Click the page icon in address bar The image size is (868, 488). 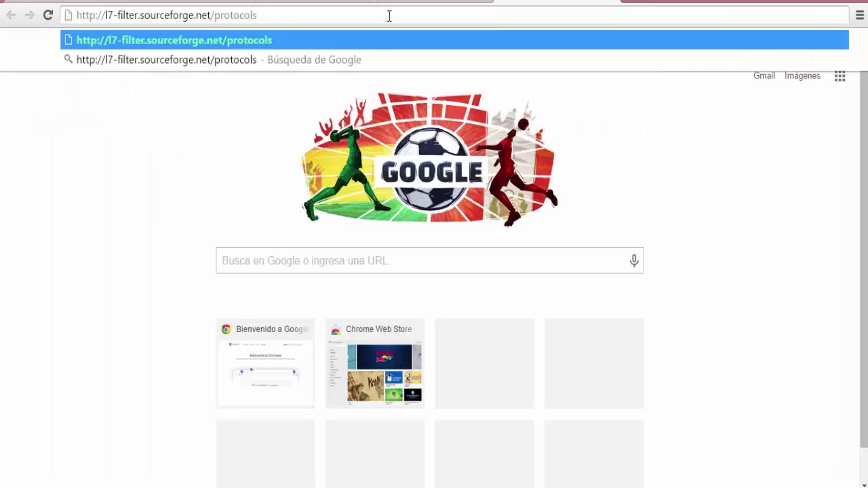click(68, 15)
